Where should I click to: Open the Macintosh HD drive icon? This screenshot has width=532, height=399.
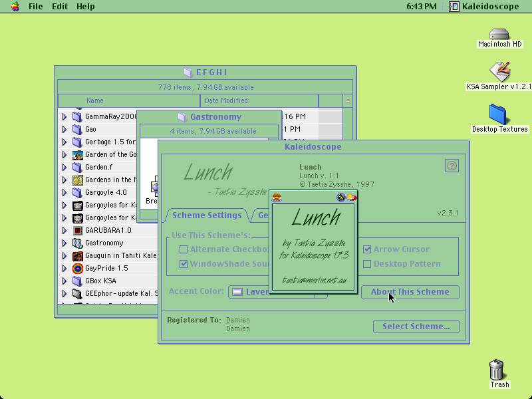(x=499, y=35)
